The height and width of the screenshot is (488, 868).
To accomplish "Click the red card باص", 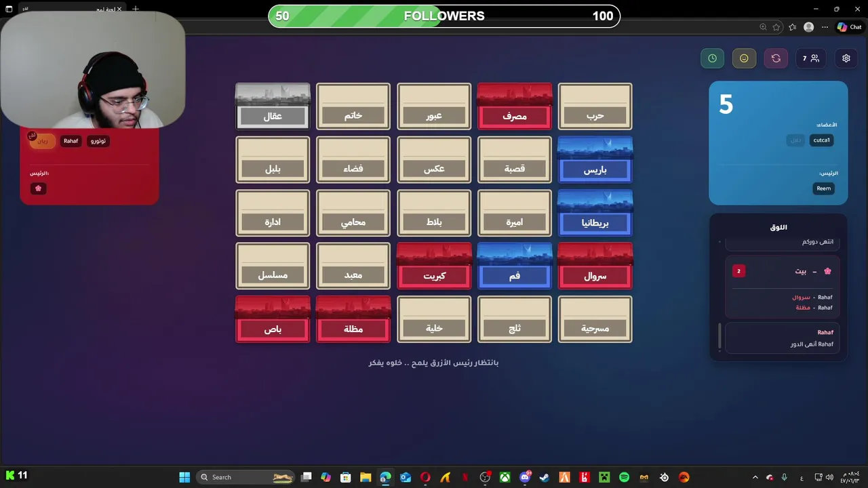I will (273, 319).
